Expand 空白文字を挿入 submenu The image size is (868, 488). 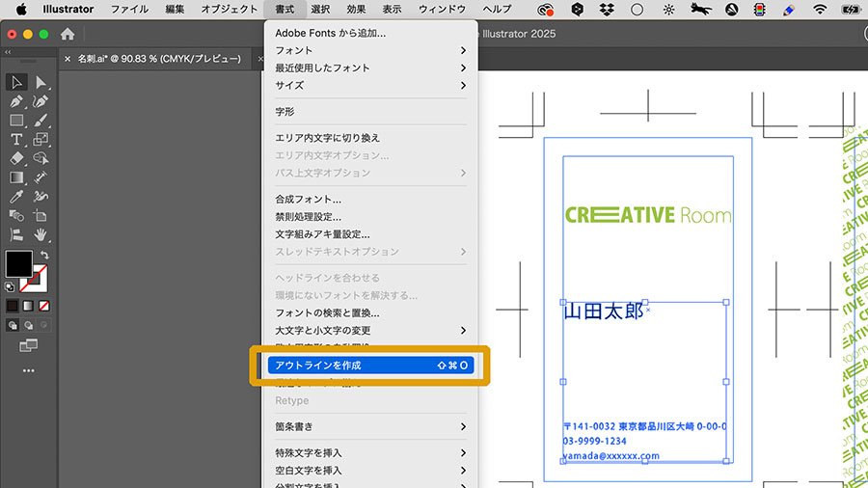(x=370, y=471)
